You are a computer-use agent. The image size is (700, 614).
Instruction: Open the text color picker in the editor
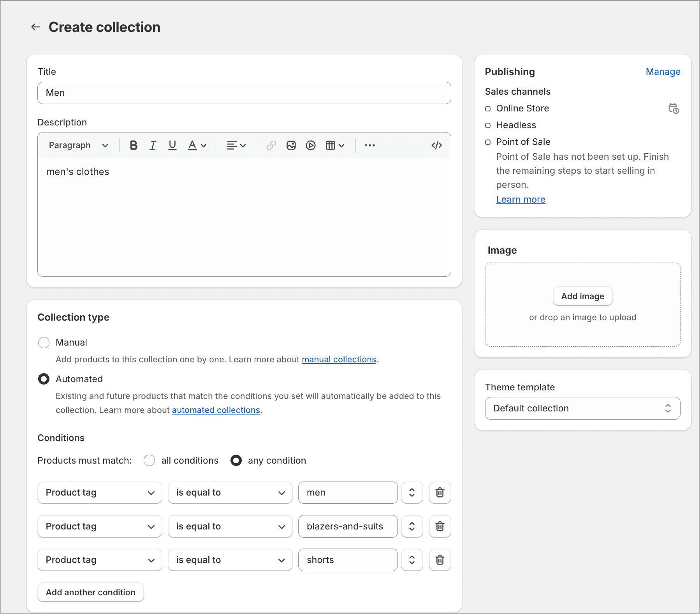[x=196, y=145]
